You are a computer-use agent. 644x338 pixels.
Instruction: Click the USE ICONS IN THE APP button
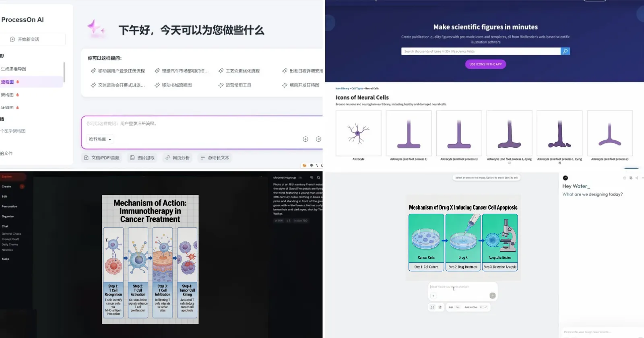pos(485,64)
